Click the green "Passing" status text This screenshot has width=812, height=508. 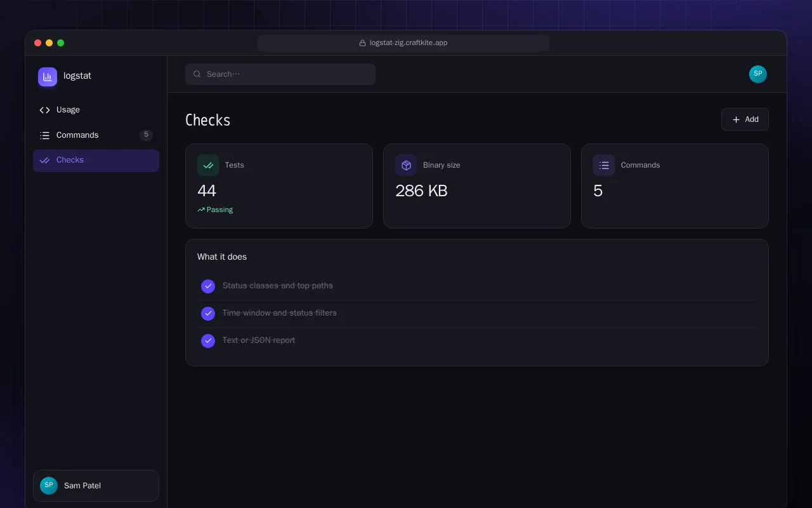click(219, 210)
